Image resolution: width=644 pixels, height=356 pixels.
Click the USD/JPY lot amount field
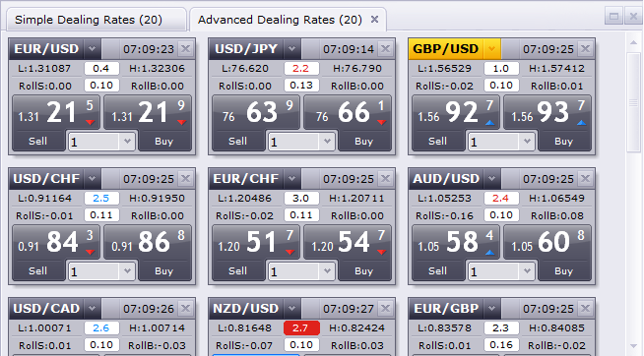point(293,142)
